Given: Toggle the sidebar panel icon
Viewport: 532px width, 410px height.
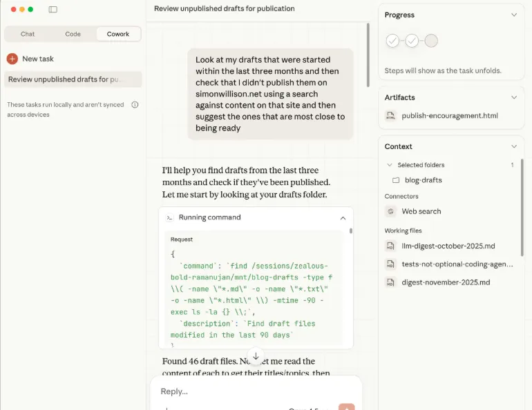Looking at the screenshot, I should click(x=53, y=10).
